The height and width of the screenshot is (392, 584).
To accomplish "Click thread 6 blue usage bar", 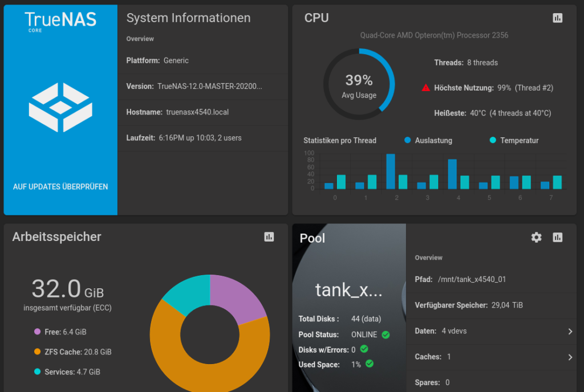I will [514, 183].
